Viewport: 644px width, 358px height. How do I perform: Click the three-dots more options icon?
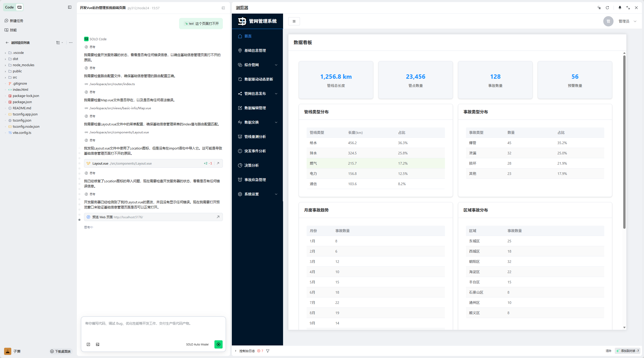click(x=71, y=43)
